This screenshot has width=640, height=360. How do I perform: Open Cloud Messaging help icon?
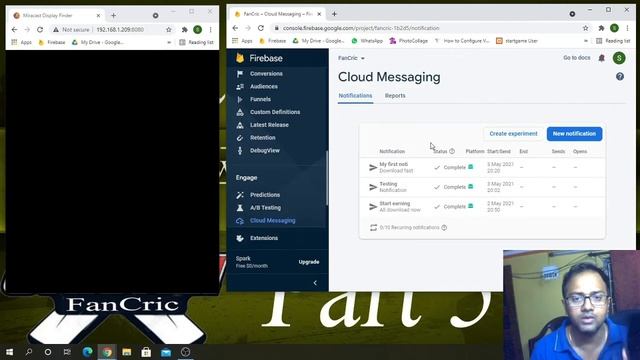coord(620,77)
